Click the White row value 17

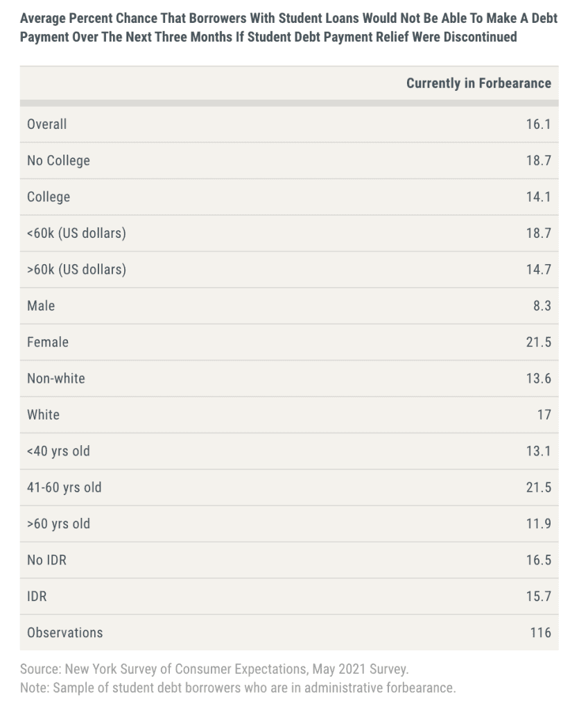544,415
